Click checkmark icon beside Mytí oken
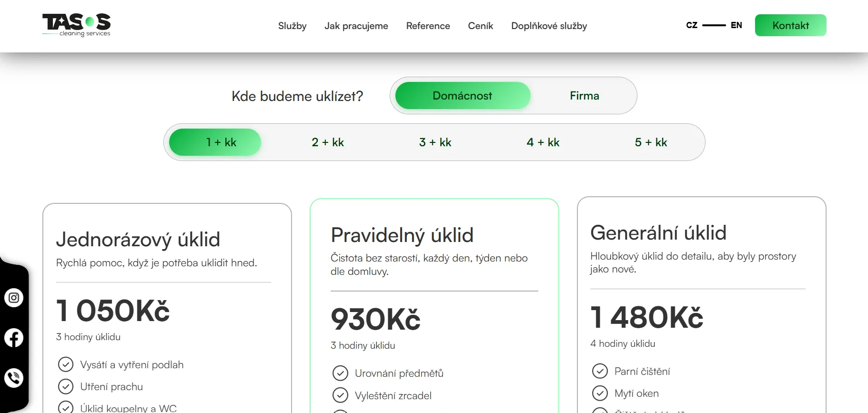Image resolution: width=868 pixels, height=413 pixels. (x=600, y=393)
